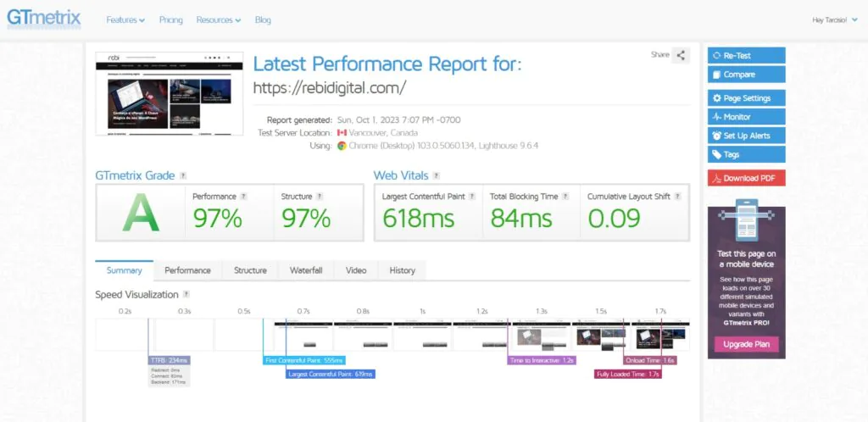Click the TTFB: 234ms marker label

(170, 360)
